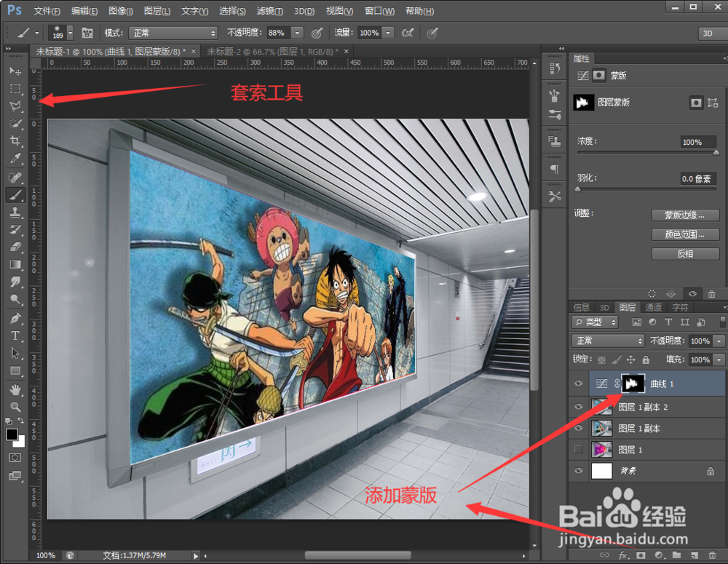Open the layer filter 类型 dropdown
728x564 pixels.
coord(595,322)
